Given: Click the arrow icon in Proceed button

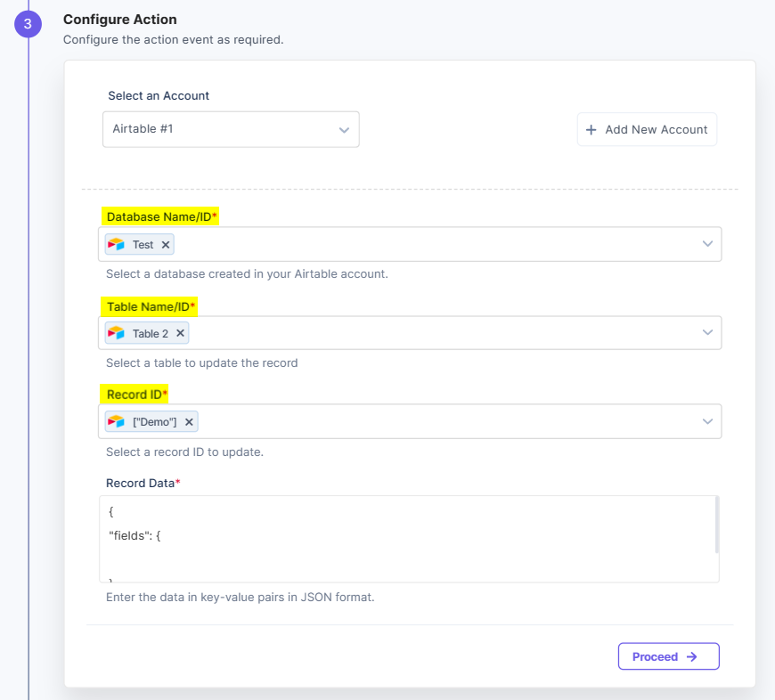Looking at the screenshot, I should [692, 657].
